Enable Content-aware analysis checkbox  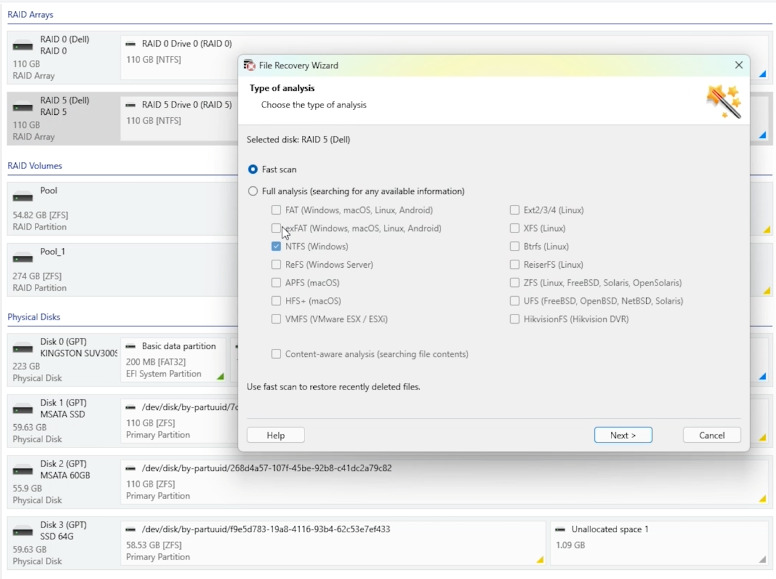tap(276, 354)
